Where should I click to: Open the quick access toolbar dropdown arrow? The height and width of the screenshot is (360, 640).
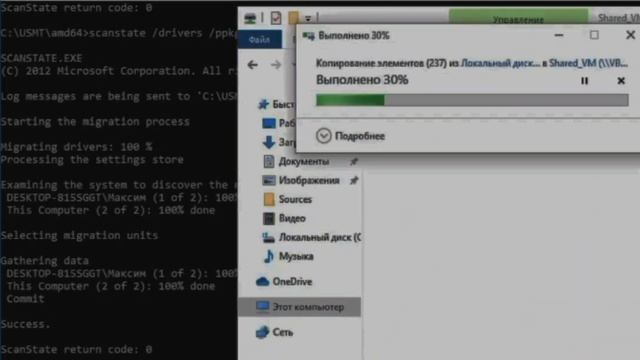(x=308, y=18)
